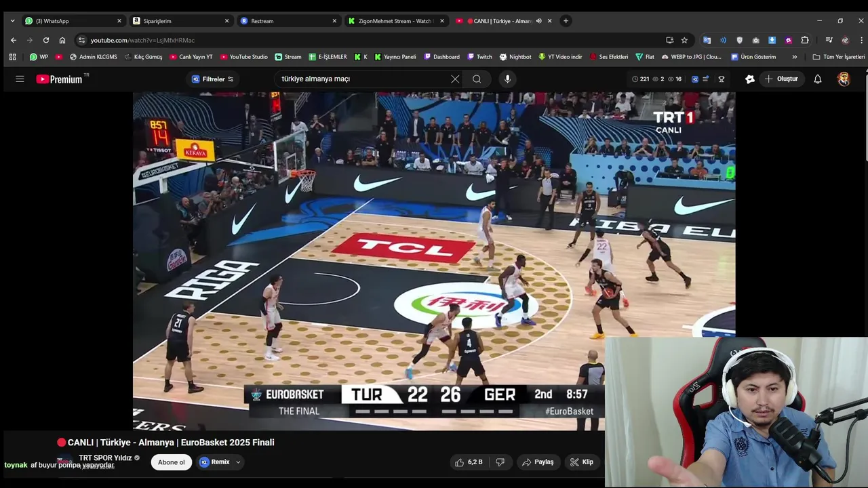
Task: Open YouTube Studio bookmark
Action: (x=243, y=57)
